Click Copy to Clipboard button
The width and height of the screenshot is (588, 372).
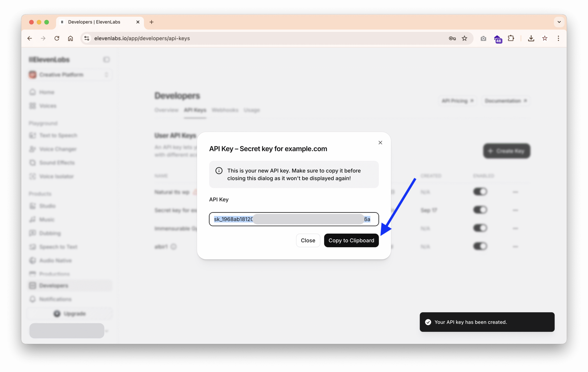[351, 240]
